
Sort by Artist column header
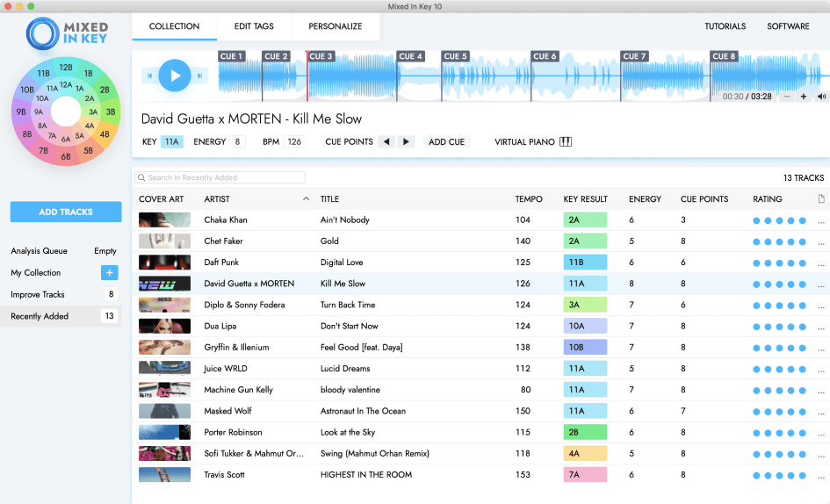(217, 199)
